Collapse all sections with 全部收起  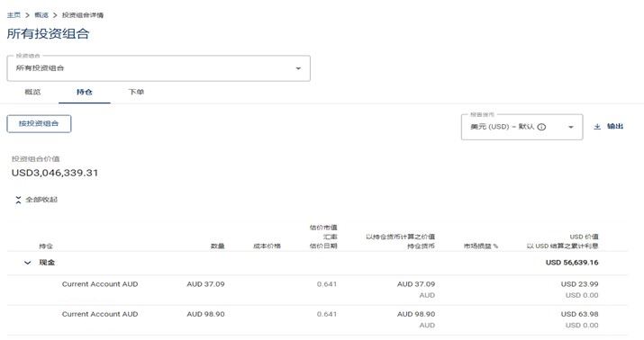pos(41,200)
